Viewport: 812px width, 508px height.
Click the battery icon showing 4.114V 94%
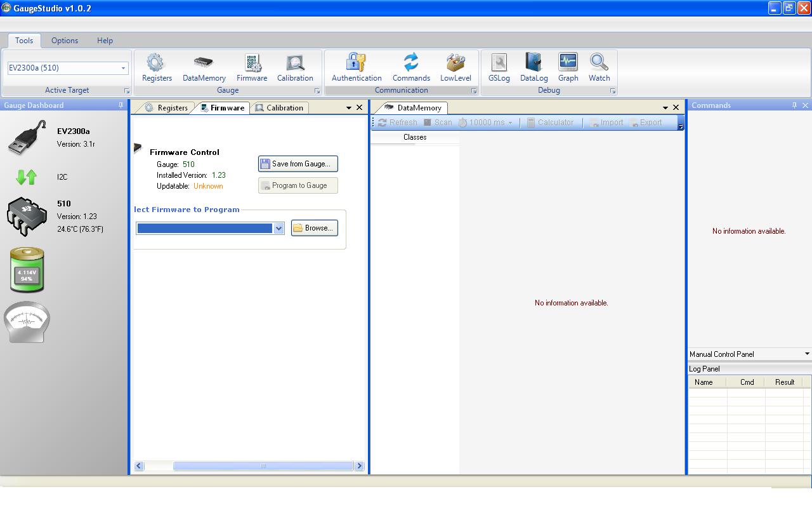[27, 270]
